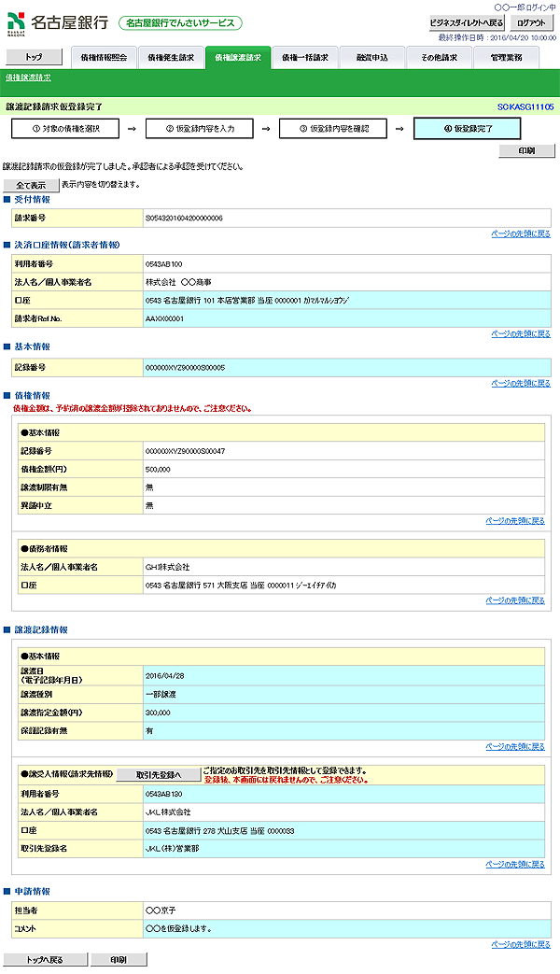Click the 申請情報 section heading
Image resolution: width=560 pixels, height=974 pixels.
33,892
